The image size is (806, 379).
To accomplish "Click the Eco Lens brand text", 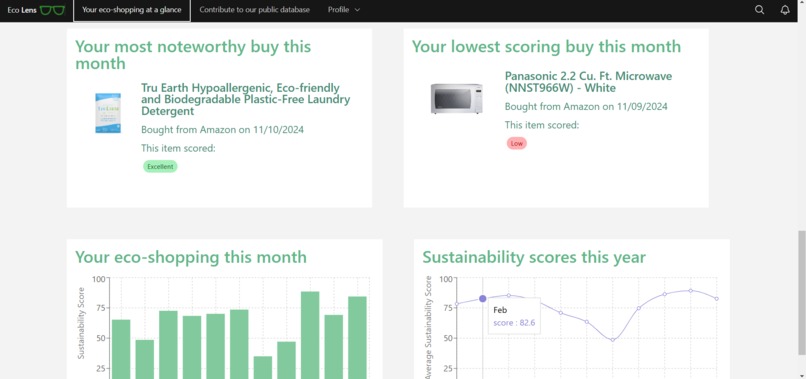I will (x=22, y=10).
